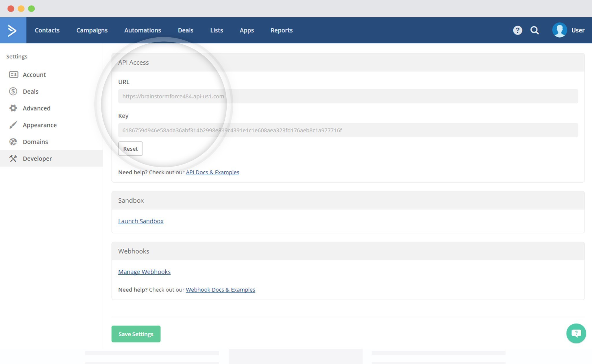592x364 pixels.
Task: Reset the API key
Action: coord(130,149)
